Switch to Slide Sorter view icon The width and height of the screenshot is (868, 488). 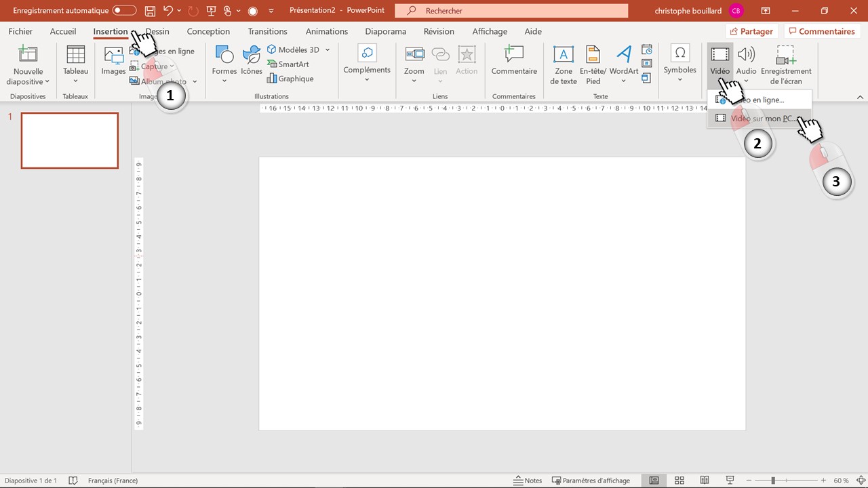[679, 481]
